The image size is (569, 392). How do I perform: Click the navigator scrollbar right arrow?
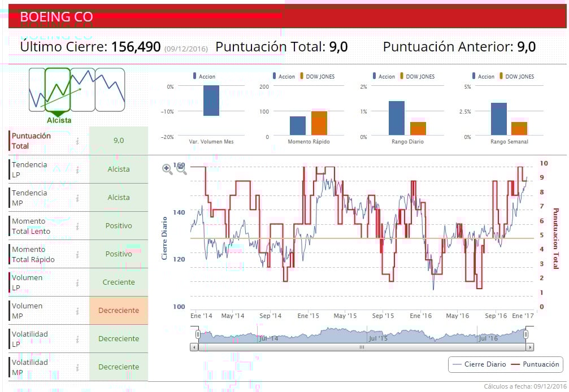click(530, 347)
